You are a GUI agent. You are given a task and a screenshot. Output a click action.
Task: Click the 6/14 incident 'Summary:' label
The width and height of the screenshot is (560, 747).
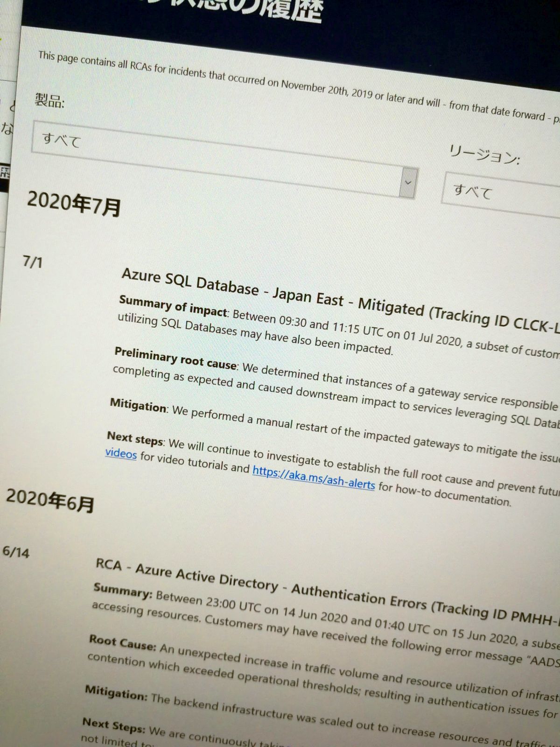pos(123,591)
